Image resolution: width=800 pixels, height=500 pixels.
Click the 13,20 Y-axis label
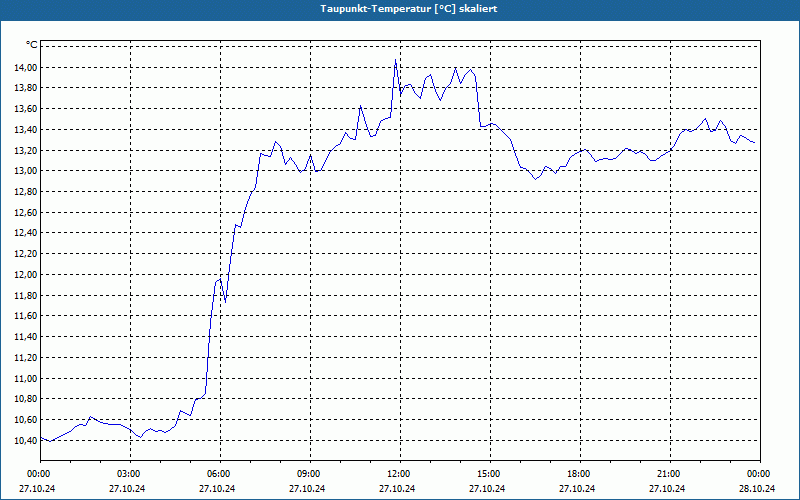pos(25,150)
